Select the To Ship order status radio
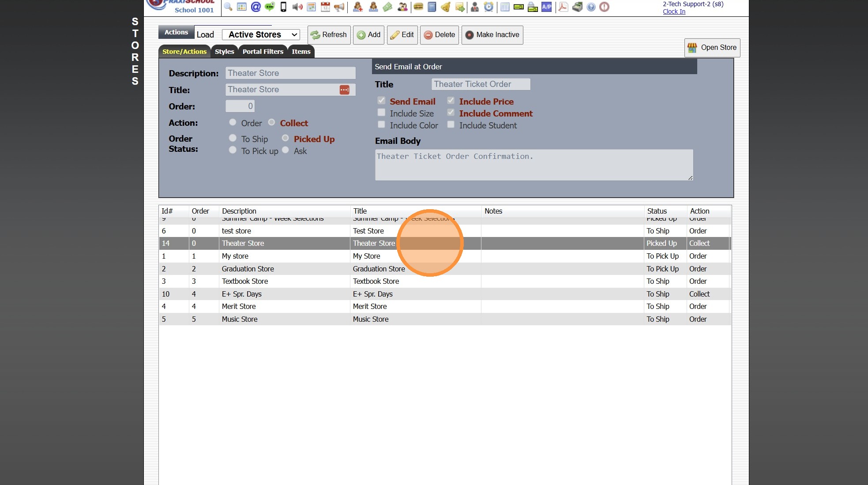Screen dimensions: 868x485 point(233,139)
